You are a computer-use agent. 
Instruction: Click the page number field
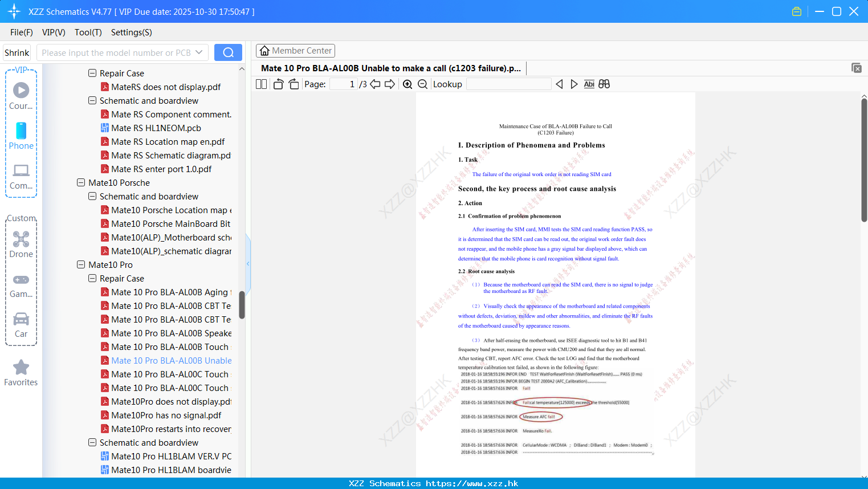click(x=344, y=84)
